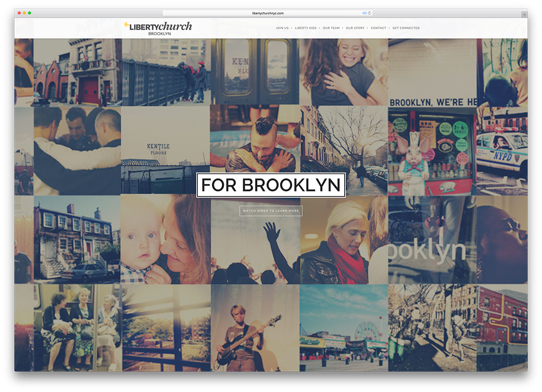Mute the tab's audio via the speaker icon
Image resolution: width=542 pixels, height=392 pixels.
(365, 13)
